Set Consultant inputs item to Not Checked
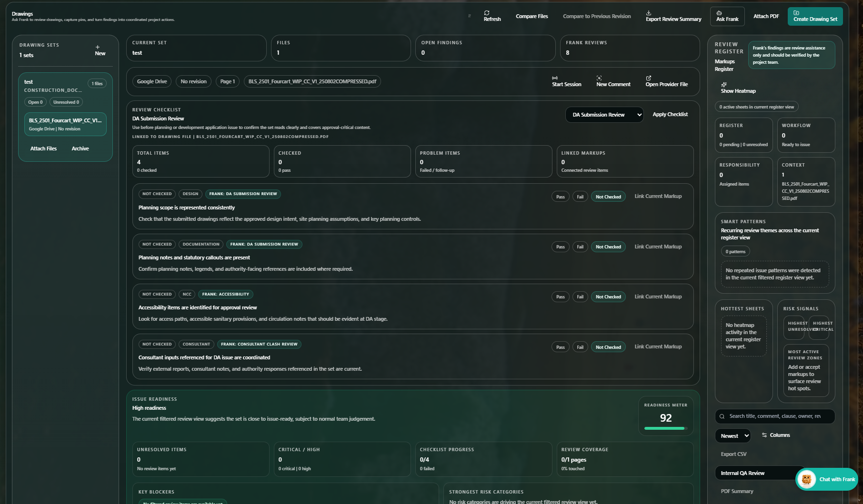 pyautogui.click(x=608, y=347)
